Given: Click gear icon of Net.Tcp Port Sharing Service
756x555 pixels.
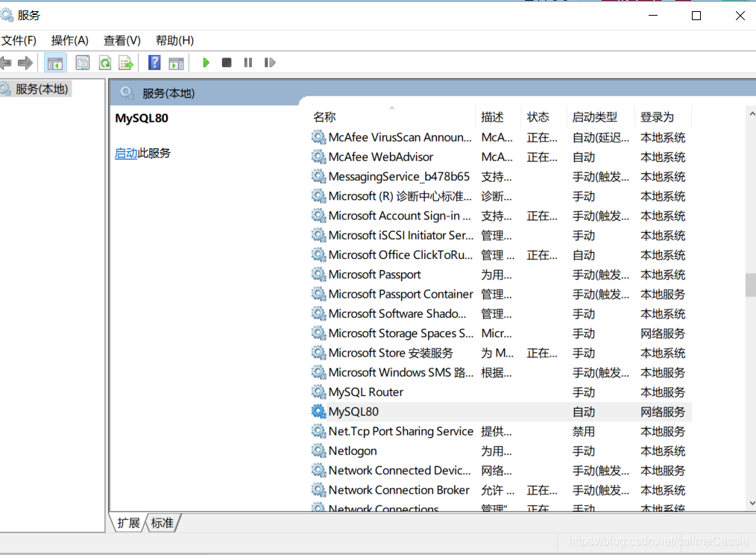Looking at the screenshot, I should 318,431.
